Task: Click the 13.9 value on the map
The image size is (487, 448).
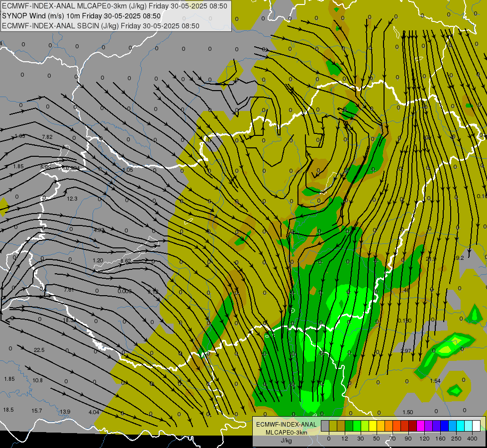Action: point(65,412)
